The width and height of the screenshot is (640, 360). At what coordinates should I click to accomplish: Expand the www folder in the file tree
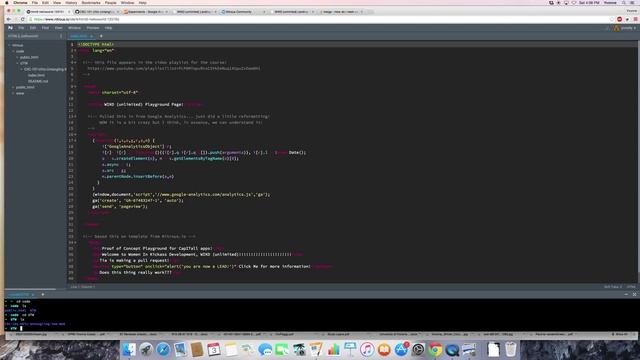coord(13,93)
